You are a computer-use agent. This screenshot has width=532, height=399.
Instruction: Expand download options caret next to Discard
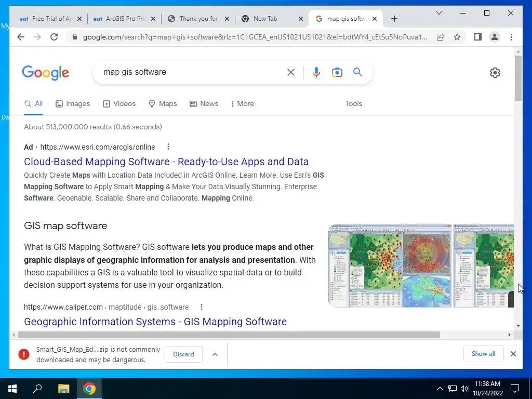tap(215, 354)
